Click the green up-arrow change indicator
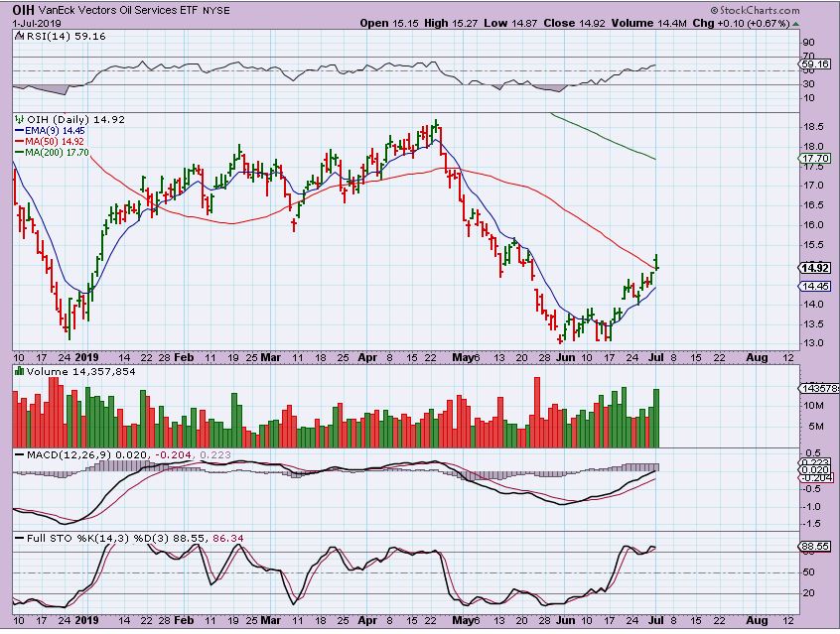Viewport: 840px width, 634px height. pyautogui.click(x=795, y=24)
